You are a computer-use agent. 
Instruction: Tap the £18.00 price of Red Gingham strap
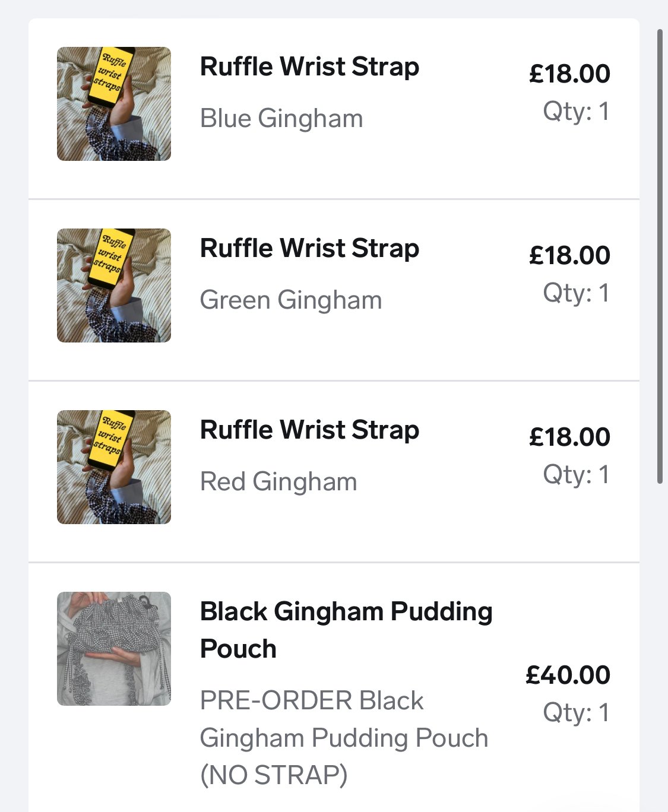pyautogui.click(x=569, y=437)
